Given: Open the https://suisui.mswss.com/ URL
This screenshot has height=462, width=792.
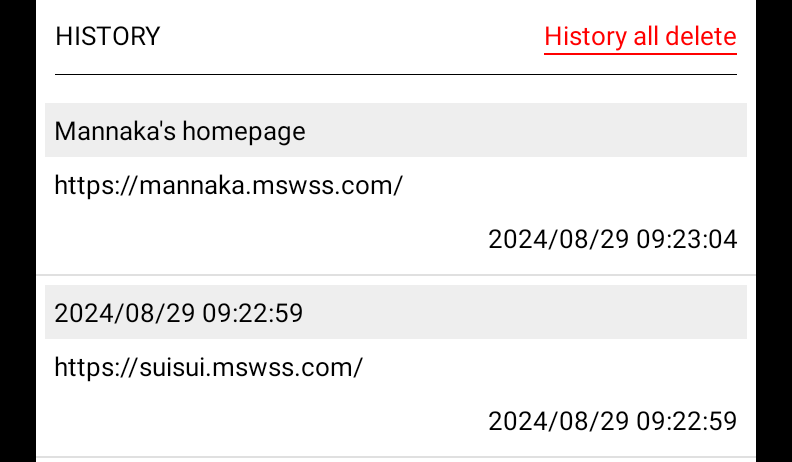Looking at the screenshot, I should pos(208,367).
